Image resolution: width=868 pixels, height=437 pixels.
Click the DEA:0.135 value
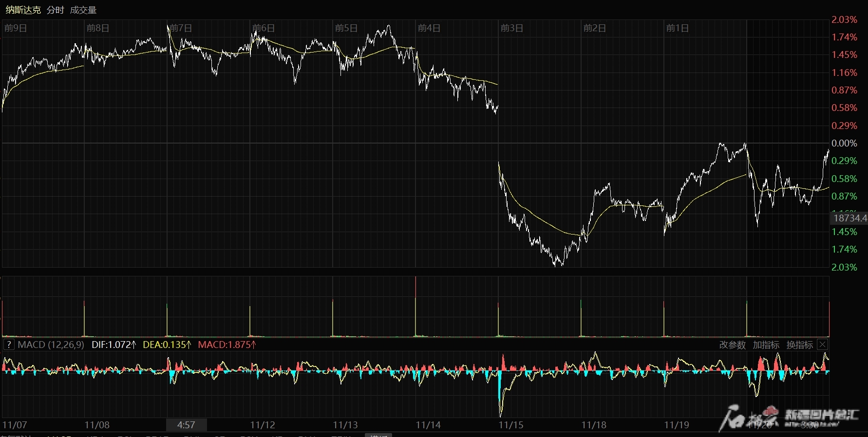pos(167,345)
